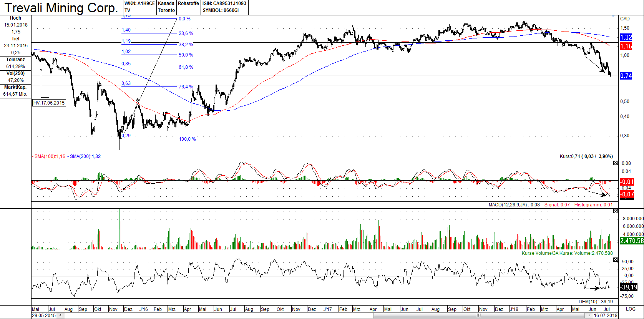Close the MACD indicator panel
Screen dimensions: 644x319
616,163
